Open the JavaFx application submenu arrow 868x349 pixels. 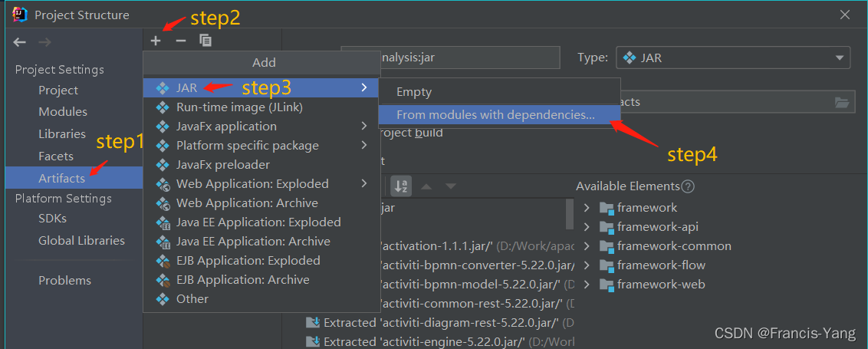[363, 127]
